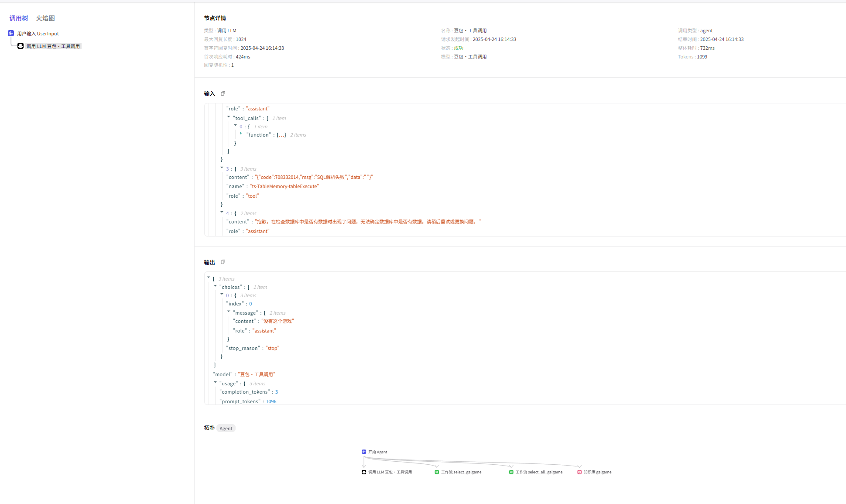Click 调用 LLM 豆包 topology node icon
Screen dimensions: 846x504
[x=364, y=472]
